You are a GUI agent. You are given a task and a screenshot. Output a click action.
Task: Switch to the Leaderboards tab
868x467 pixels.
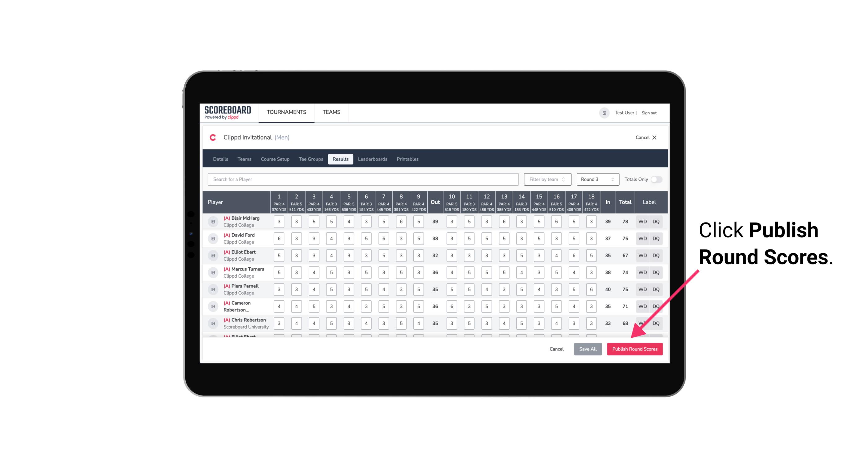tap(372, 159)
